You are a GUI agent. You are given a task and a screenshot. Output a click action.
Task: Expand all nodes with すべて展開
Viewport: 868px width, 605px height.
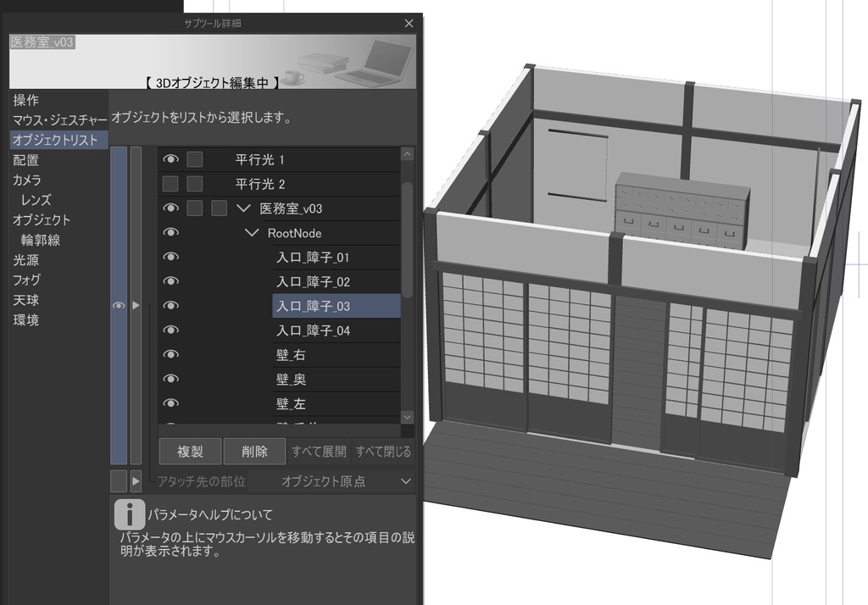point(320,451)
